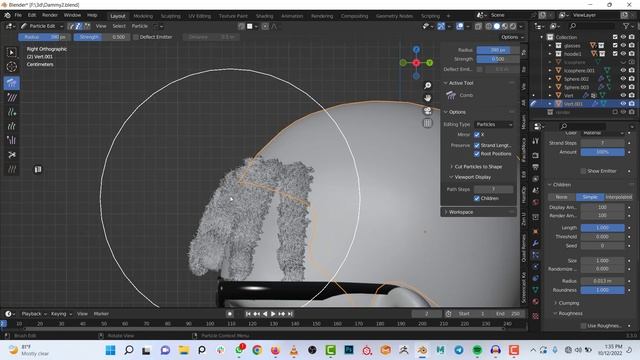
Task: Select the Weight brush tool
Action: click(11, 169)
